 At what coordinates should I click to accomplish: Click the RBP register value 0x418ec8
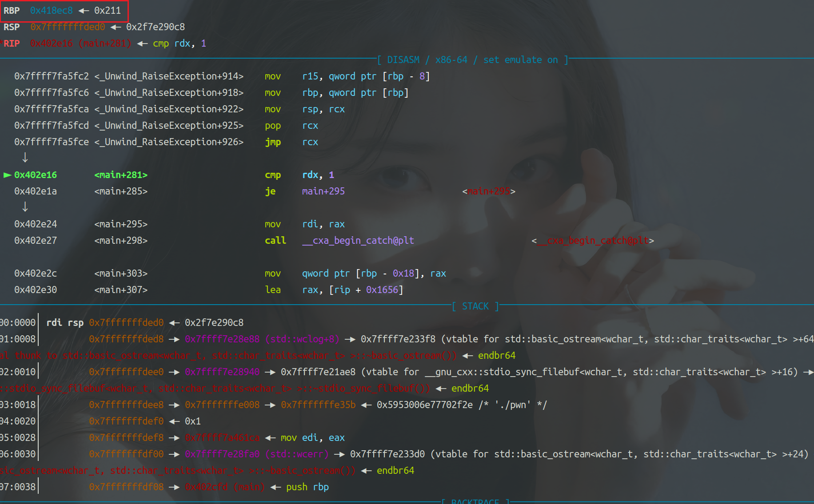click(51, 11)
